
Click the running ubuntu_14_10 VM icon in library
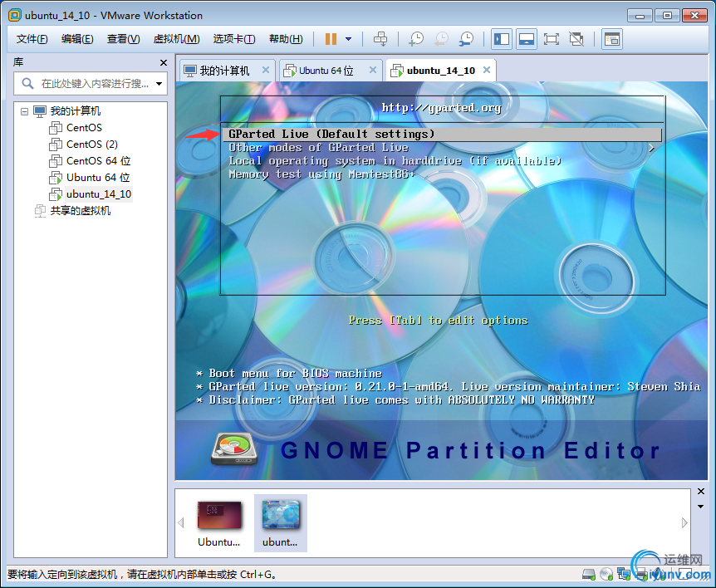click(x=56, y=194)
